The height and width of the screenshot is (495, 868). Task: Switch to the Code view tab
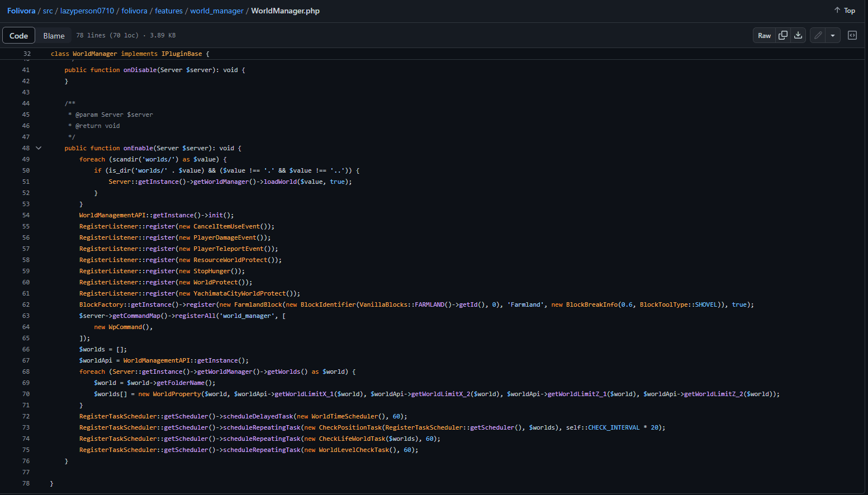pos(18,36)
